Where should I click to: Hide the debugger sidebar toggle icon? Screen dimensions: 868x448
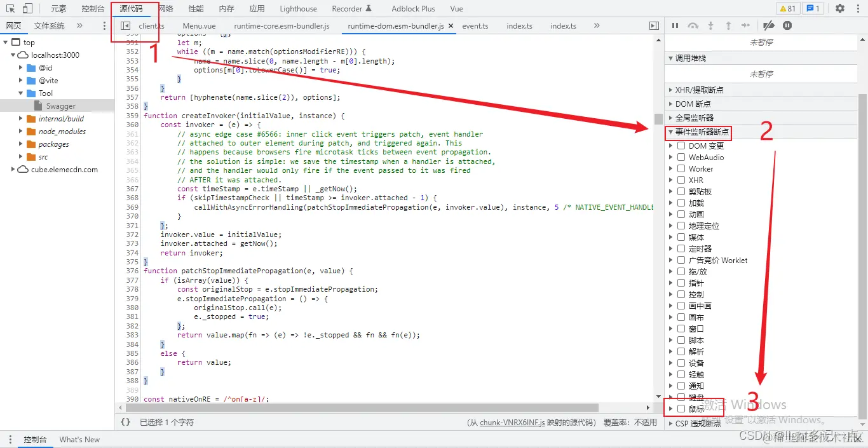[x=654, y=26]
